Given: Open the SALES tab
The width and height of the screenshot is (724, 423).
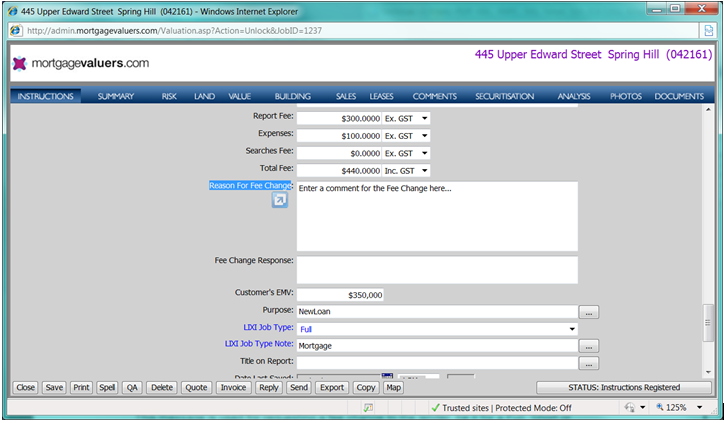Looking at the screenshot, I should point(346,96).
